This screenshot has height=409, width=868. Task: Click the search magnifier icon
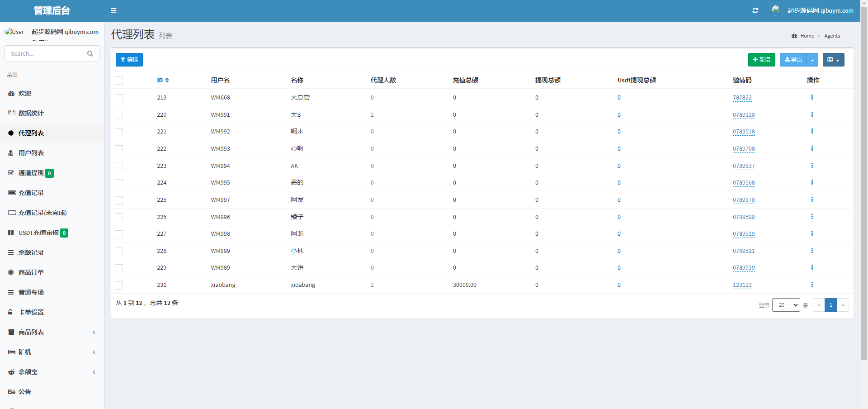90,53
